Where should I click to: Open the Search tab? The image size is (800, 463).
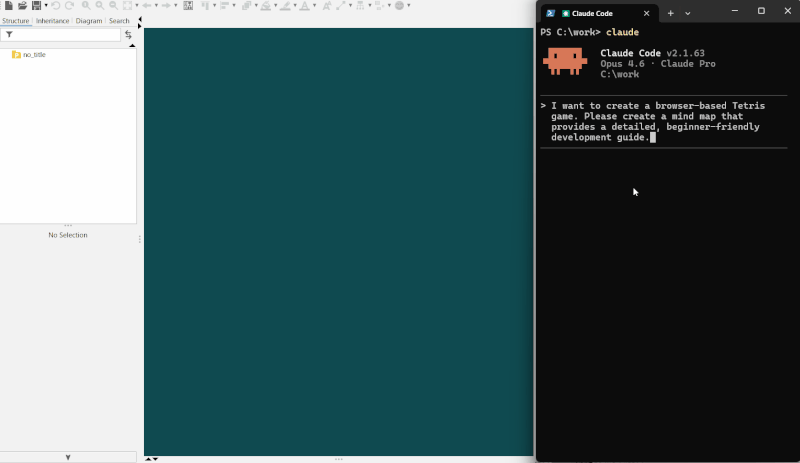[x=119, y=20]
